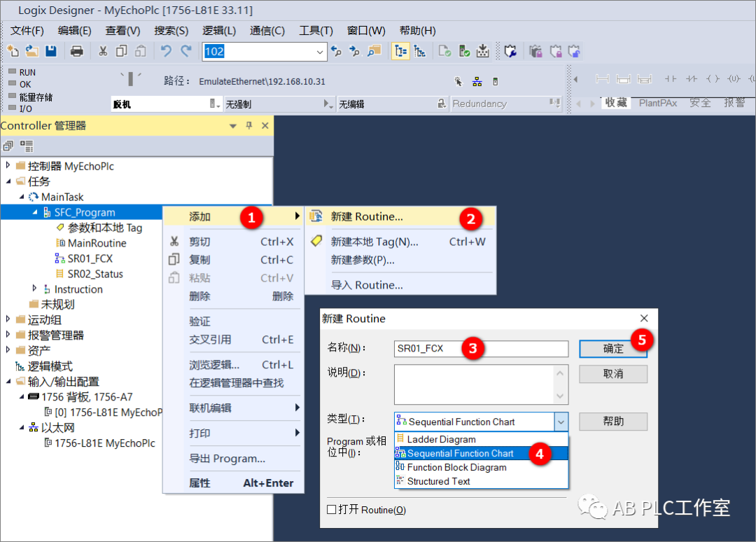Open Controller Properties via the wrench icon
Screen dimensions: 756x542
[509, 51]
